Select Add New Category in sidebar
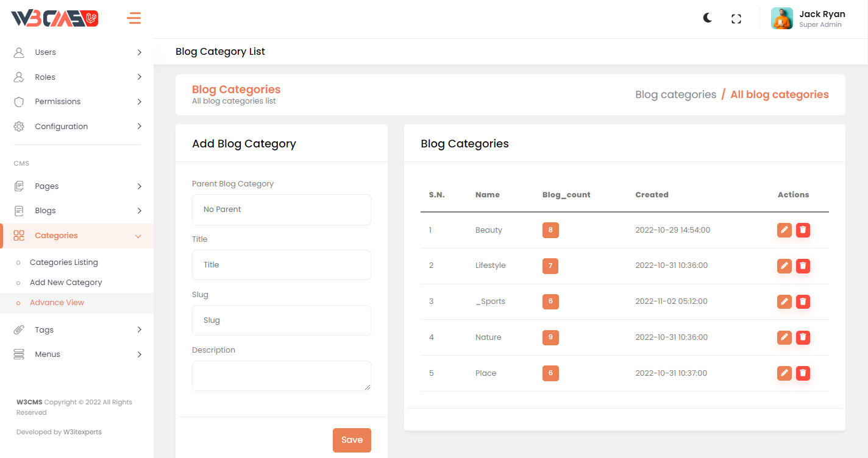 coord(66,283)
